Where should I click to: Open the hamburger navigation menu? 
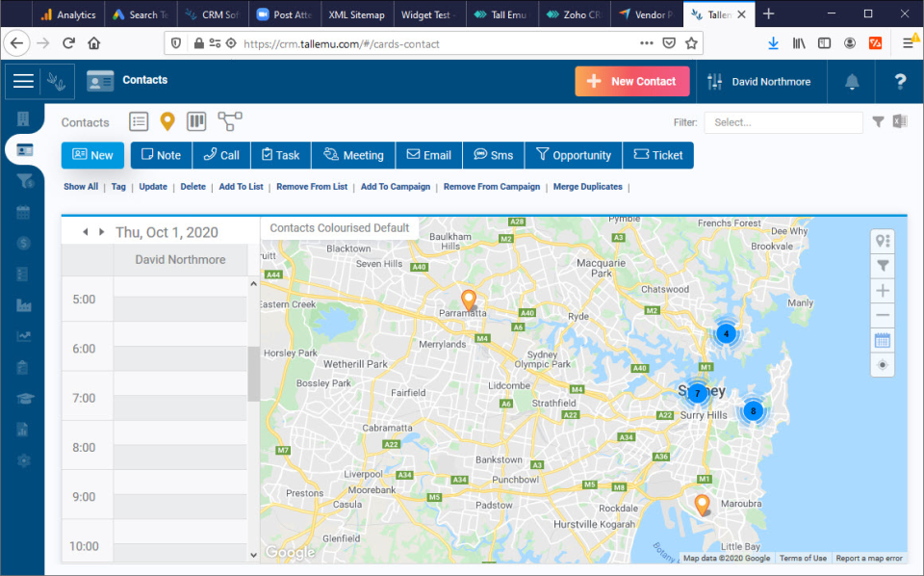(x=23, y=81)
